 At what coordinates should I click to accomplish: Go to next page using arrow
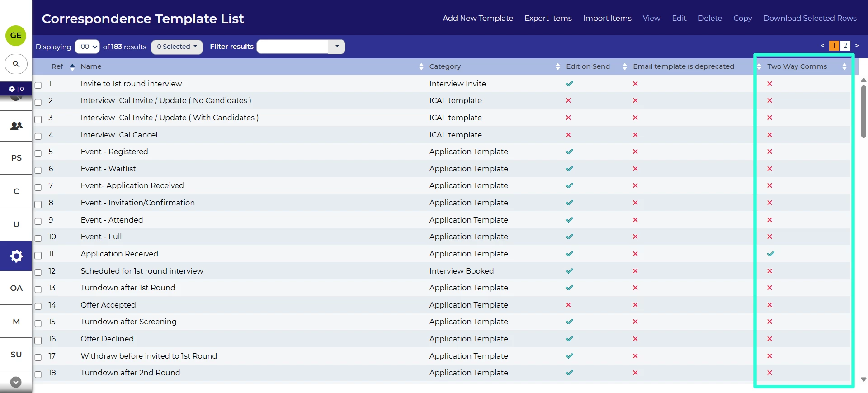(x=857, y=46)
